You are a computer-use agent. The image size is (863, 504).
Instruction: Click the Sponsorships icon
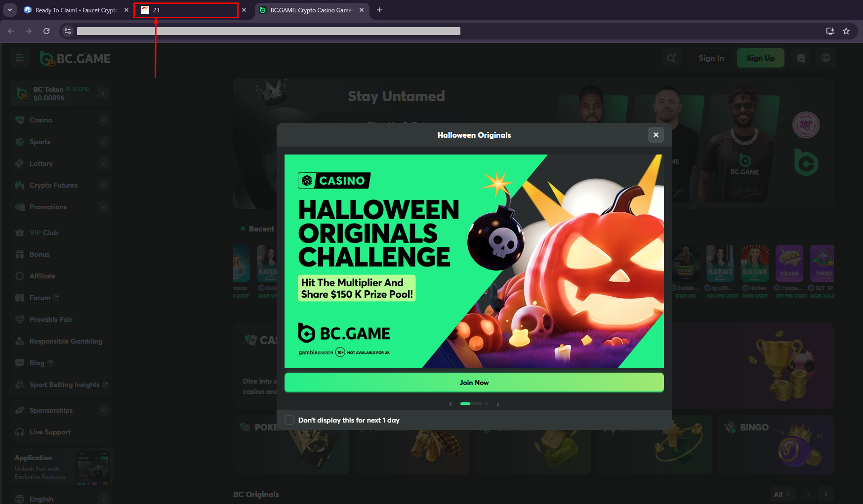tap(20, 410)
